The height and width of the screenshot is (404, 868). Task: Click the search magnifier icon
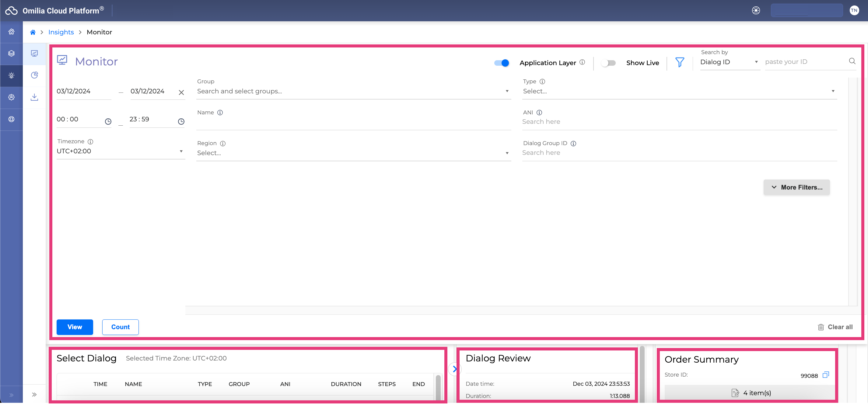coord(852,61)
